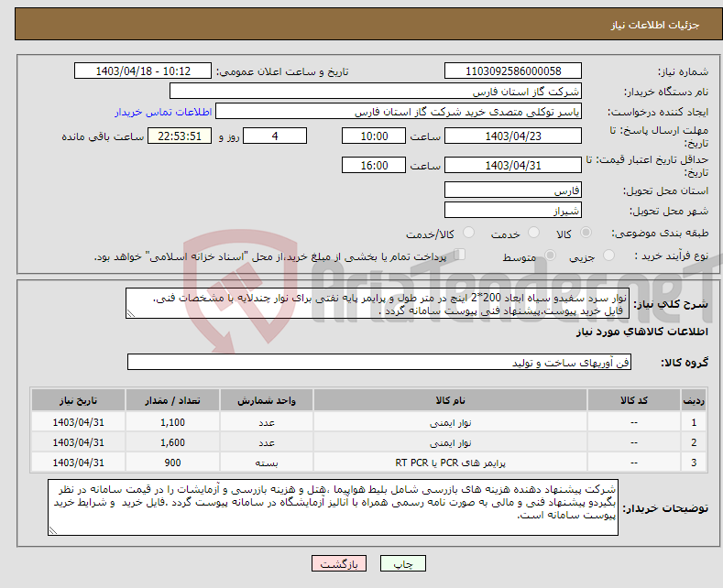
Task: Click the requester field یاسر توکلی
Action: tap(399, 112)
